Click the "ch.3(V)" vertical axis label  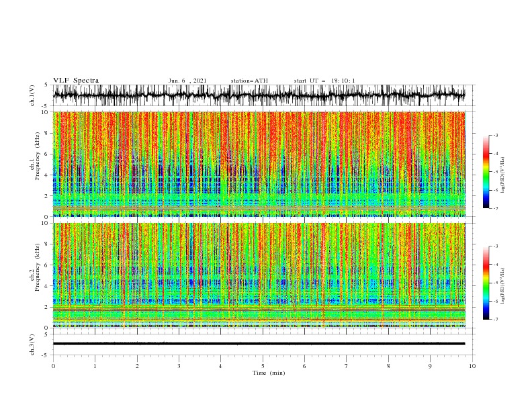click(32, 345)
